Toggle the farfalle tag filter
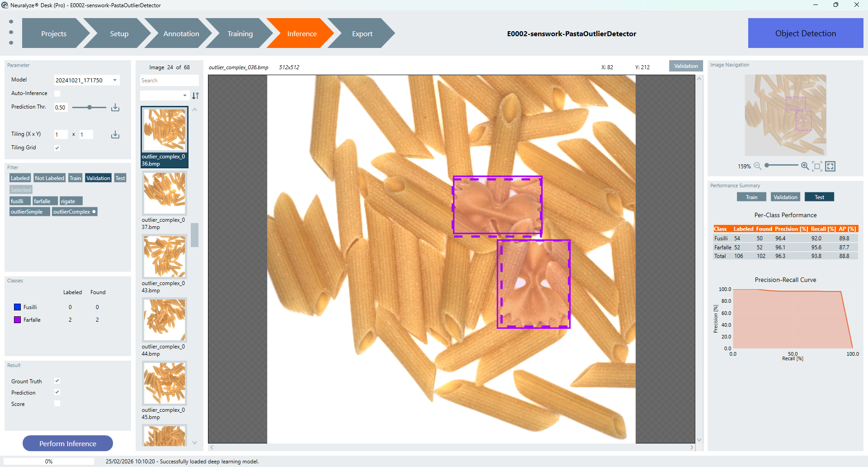 (46, 201)
